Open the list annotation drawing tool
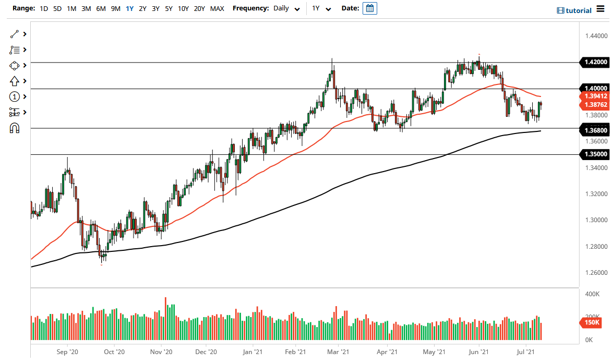Viewport: 612px width, 364px height. point(15,50)
